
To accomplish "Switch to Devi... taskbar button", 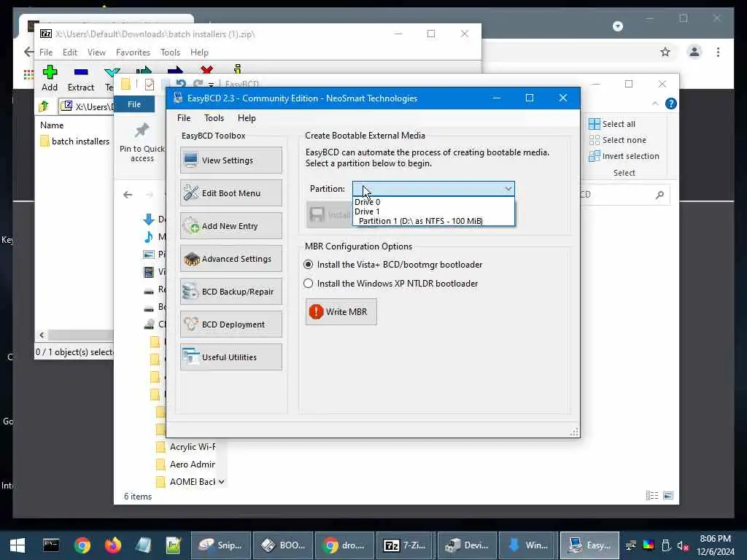I will 467,545.
